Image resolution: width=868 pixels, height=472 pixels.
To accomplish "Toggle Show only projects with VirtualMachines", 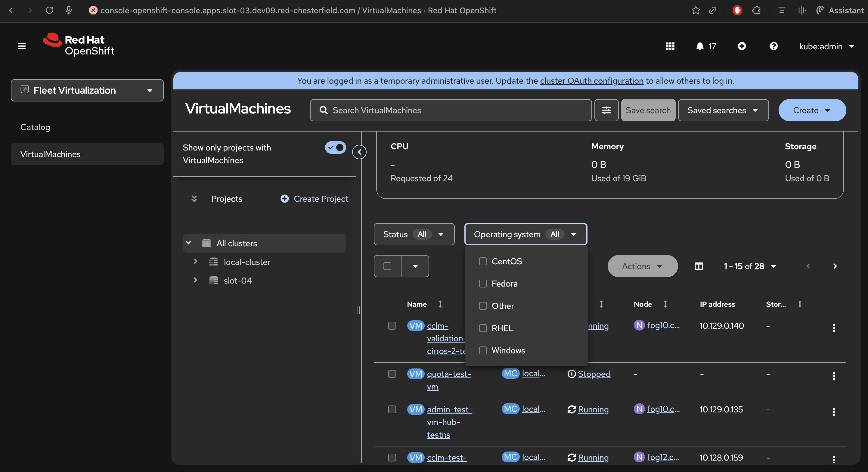I will [335, 147].
